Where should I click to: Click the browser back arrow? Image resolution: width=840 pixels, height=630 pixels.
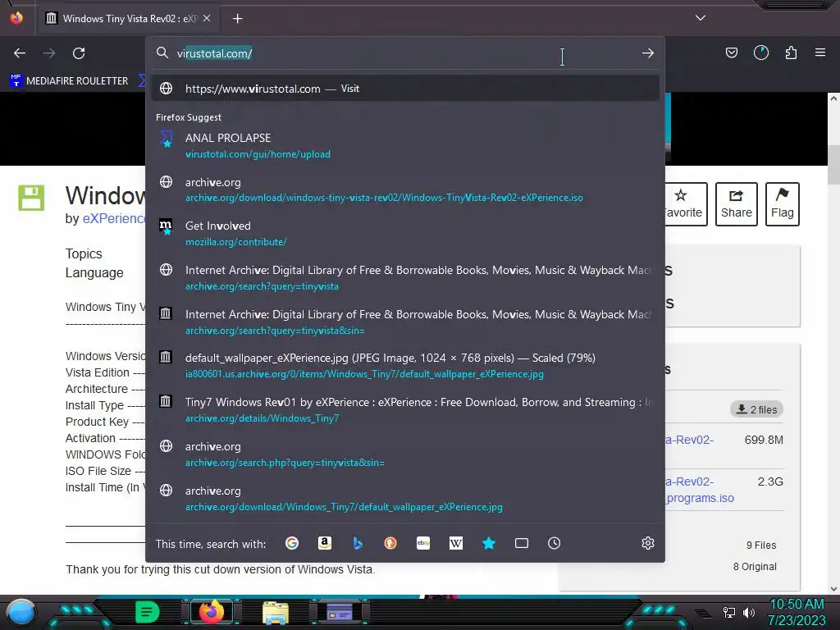(20, 53)
